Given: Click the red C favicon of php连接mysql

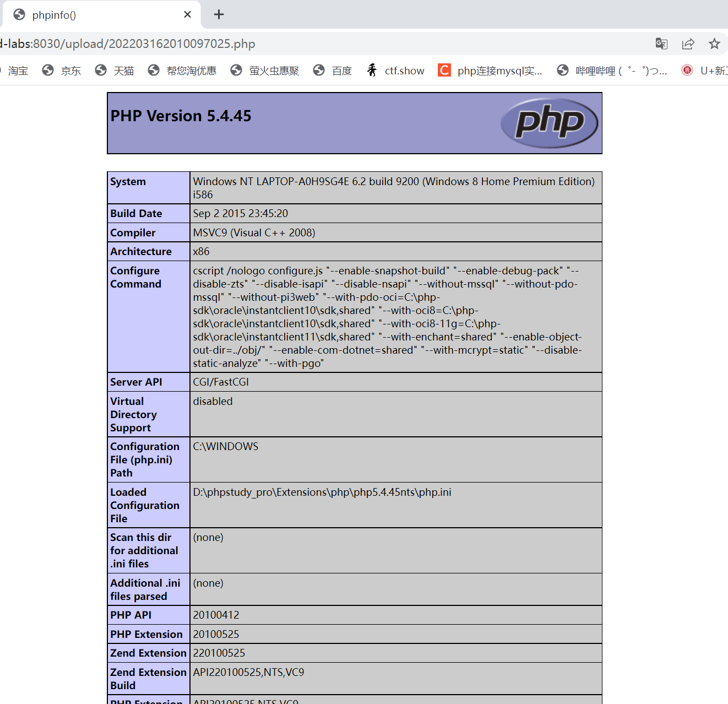Looking at the screenshot, I should (x=444, y=70).
